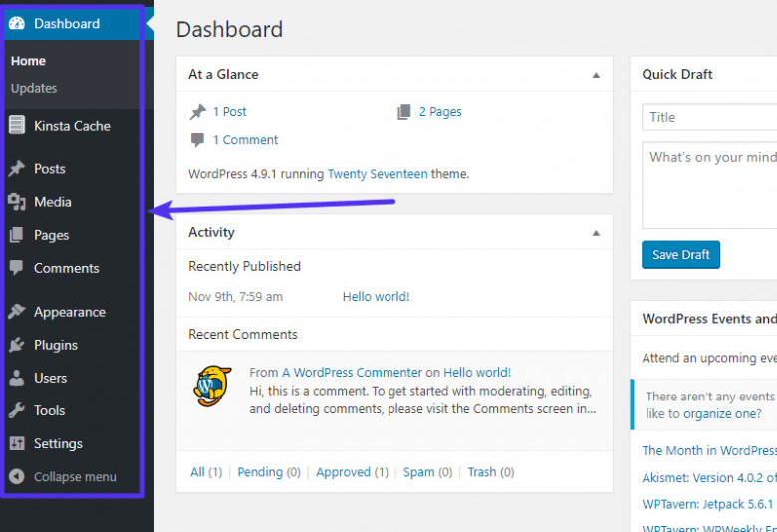Filter comments by All (1)
This screenshot has height=532, width=777.
coord(206,472)
